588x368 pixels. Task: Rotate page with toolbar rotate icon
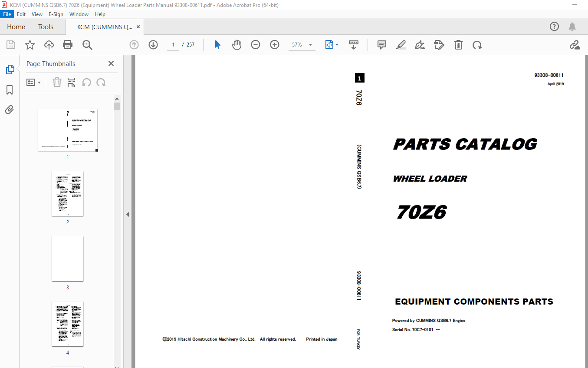pos(477,45)
